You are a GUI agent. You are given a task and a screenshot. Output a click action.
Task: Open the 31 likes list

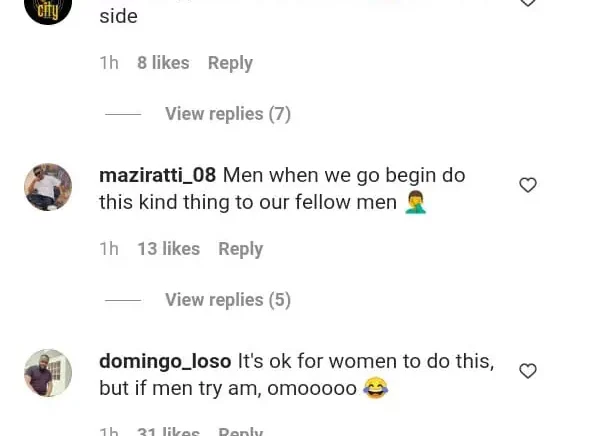168,431
